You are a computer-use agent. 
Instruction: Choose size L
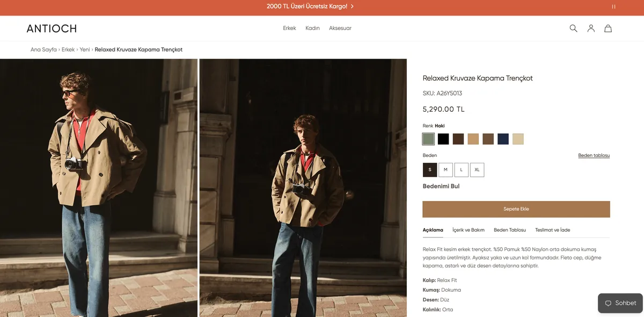tap(461, 170)
